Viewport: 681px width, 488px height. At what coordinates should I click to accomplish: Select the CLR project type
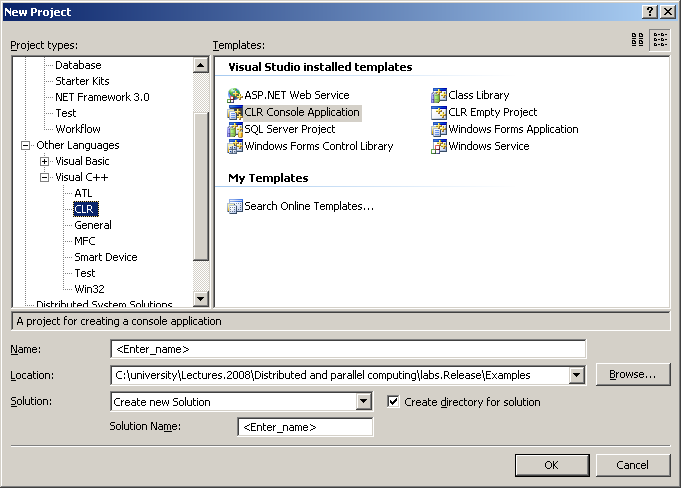click(x=86, y=209)
